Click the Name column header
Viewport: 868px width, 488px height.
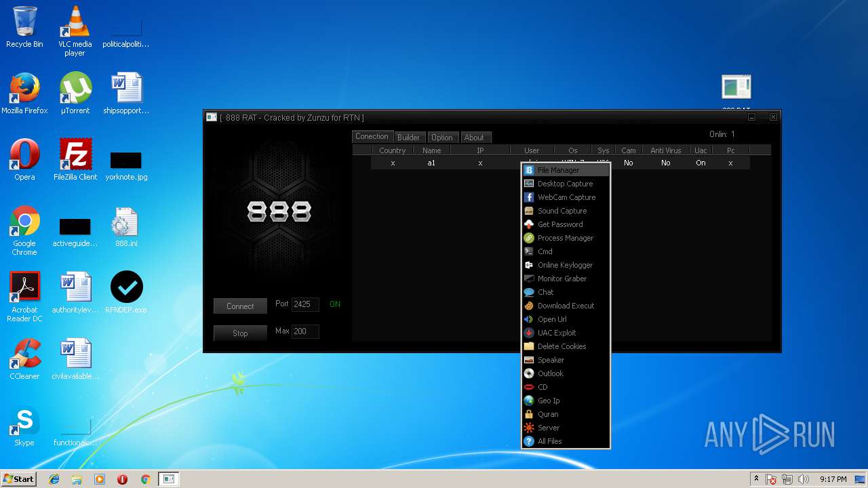point(431,150)
